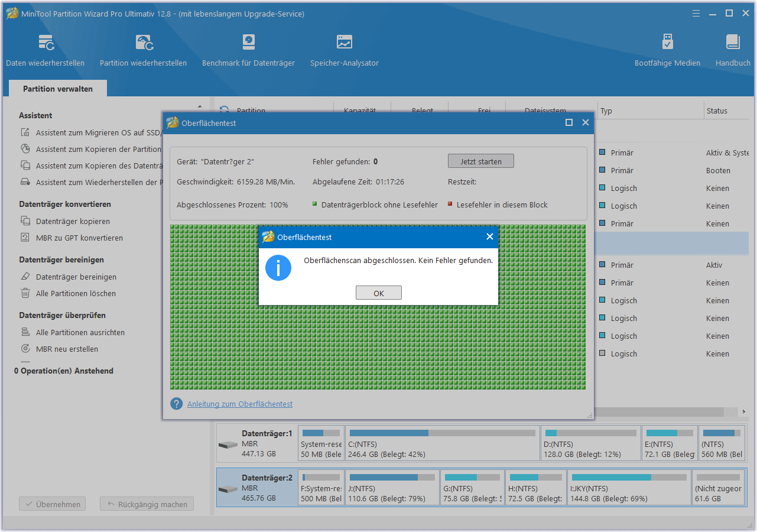Choose Datenträger bereinigen action

[x=76, y=277]
